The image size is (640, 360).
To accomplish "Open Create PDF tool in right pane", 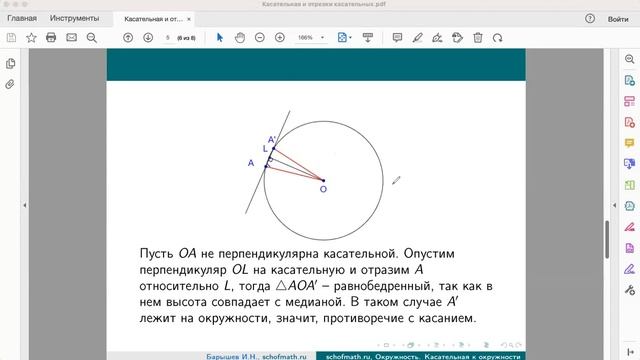I will point(629,122).
